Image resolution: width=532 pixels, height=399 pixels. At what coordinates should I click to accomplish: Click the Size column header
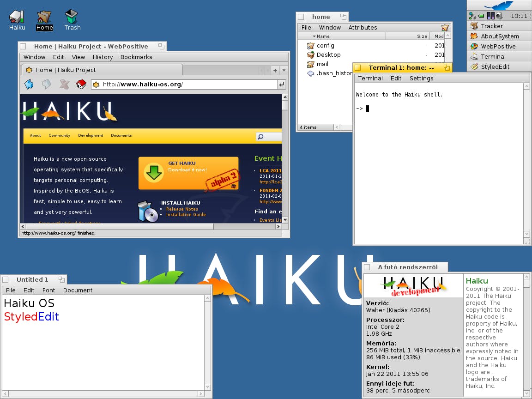coord(408,36)
